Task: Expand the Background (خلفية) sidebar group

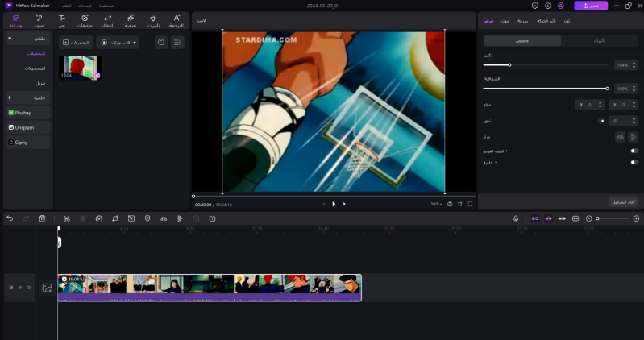Action: pyautogui.click(x=28, y=97)
